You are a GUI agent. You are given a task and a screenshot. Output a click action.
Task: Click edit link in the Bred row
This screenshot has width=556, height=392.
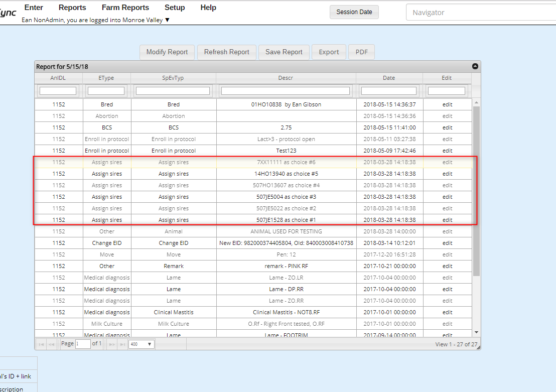[x=447, y=105]
